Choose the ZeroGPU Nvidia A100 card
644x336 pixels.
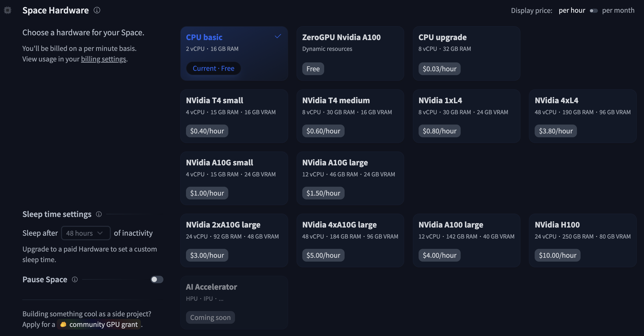(x=350, y=54)
